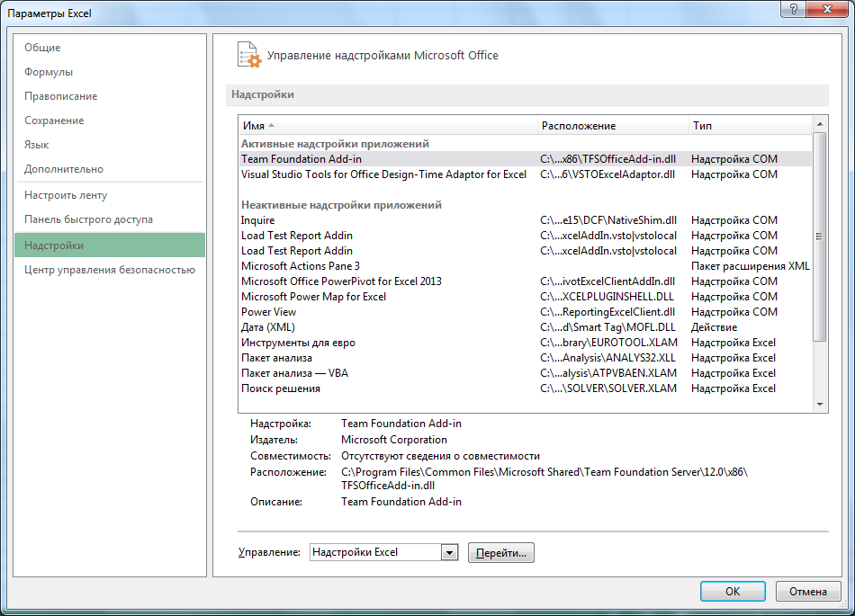Select the Пакет анализа — VBA add-in
This screenshot has height=616, width=855.
[526, 373]
